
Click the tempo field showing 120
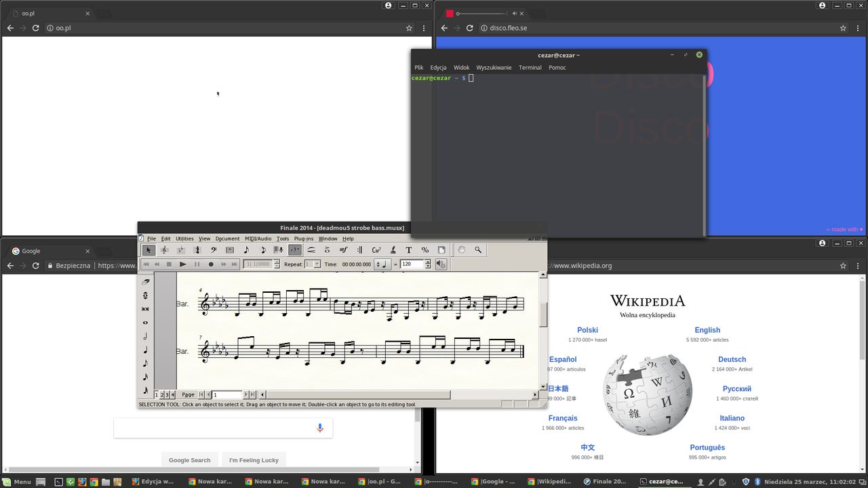pyautogui.click(x=412, y=264)
